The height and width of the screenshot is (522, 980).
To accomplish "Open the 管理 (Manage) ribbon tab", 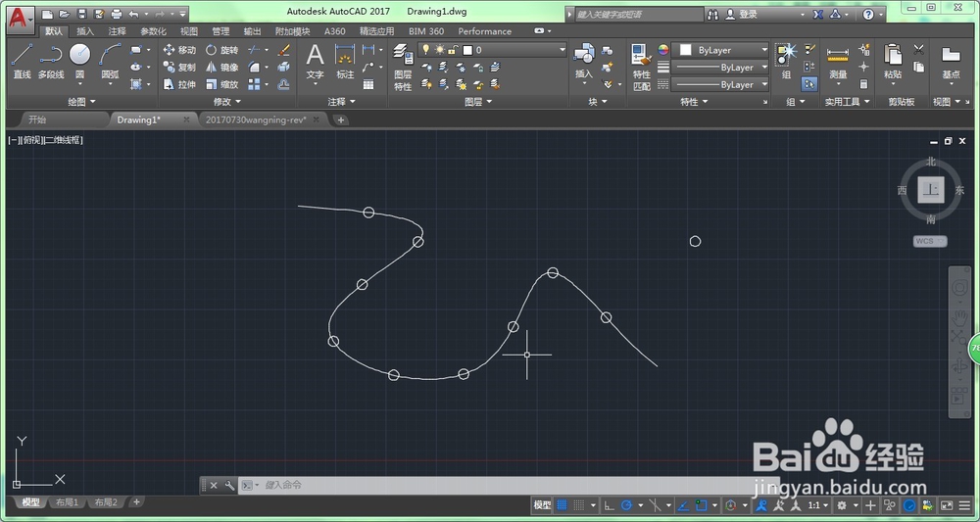I will (220, 31).
